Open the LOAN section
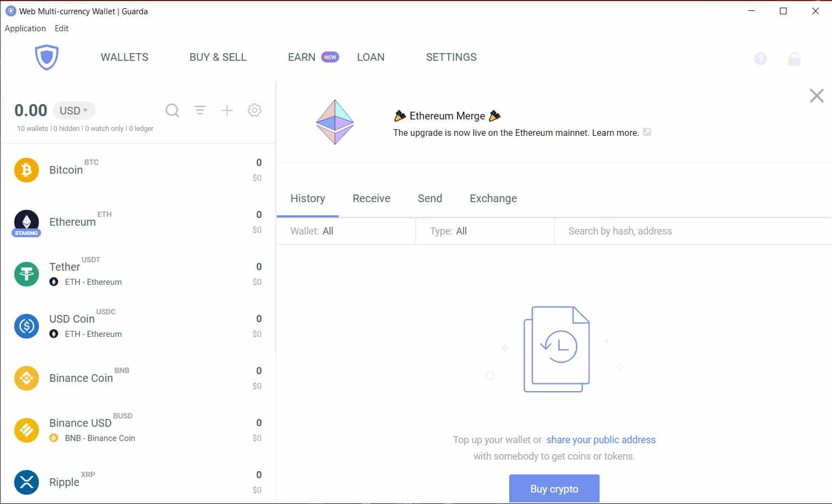 [x=371, y=57]
